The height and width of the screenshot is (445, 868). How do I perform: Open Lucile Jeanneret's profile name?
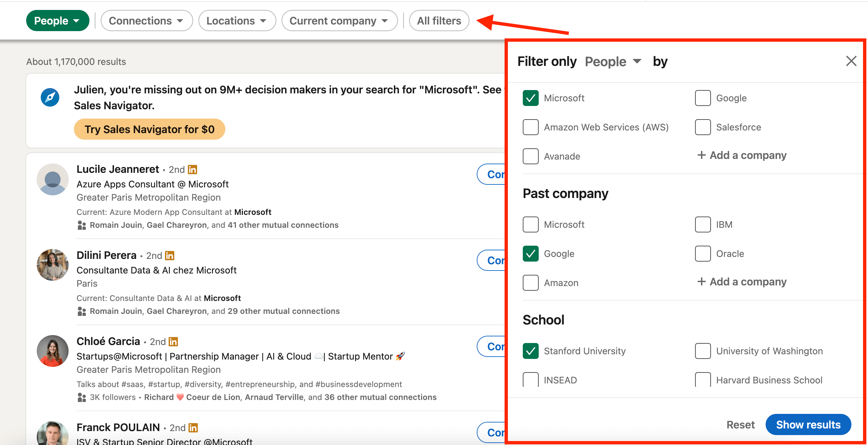118,169
